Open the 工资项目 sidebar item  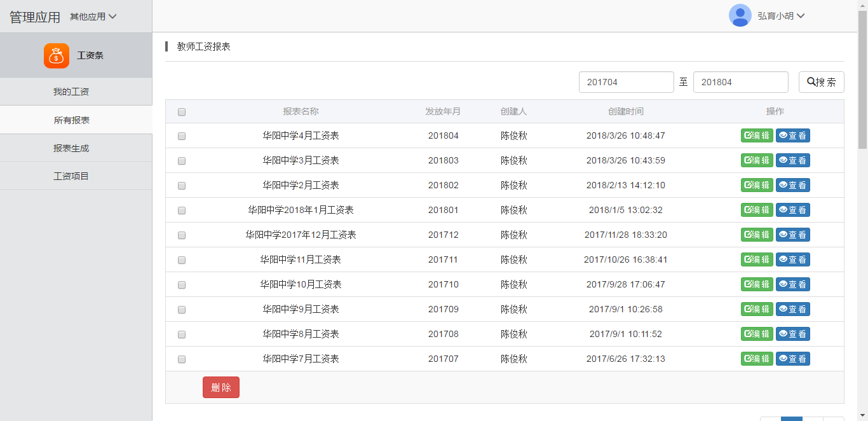click(x=71, y=176)
